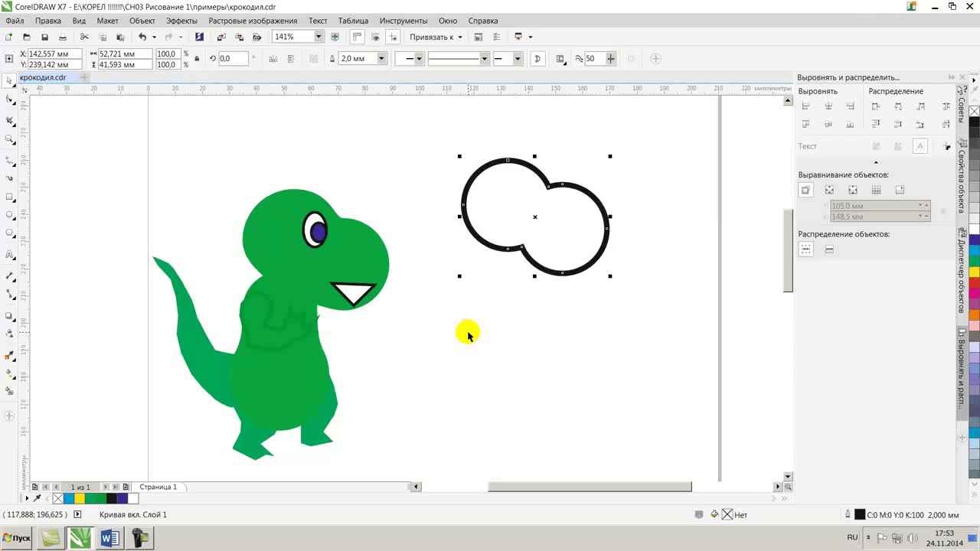Open the 141% zoom level dropdown

pyautogui.click(x=318, y=37)
